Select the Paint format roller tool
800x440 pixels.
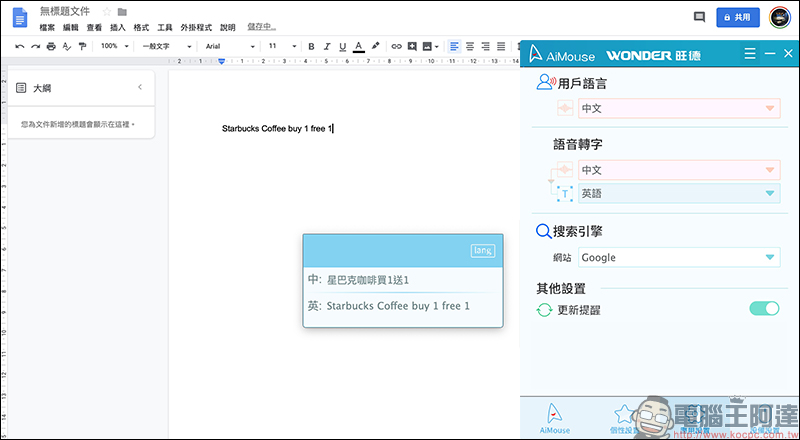(82, 46)
